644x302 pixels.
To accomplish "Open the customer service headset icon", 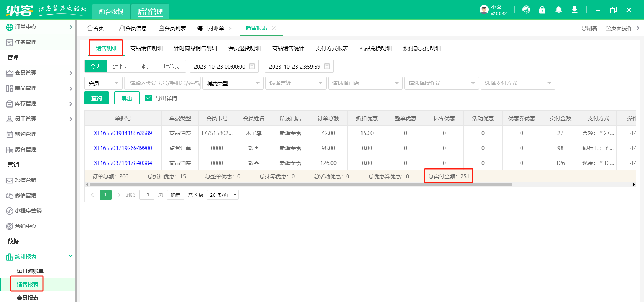I will pos(526,10).
